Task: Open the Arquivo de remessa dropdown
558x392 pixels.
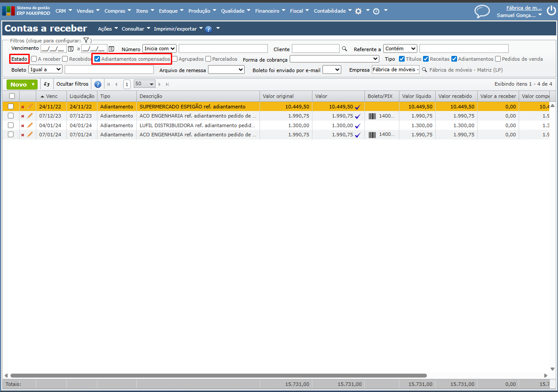Action: (x=226, y=69)
